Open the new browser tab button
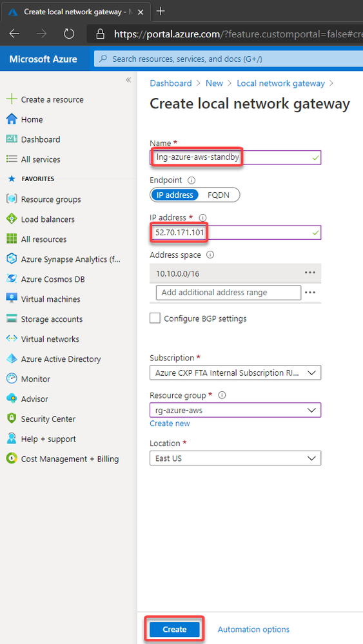Viewport: 363px width, 644px height. (161, 11)
